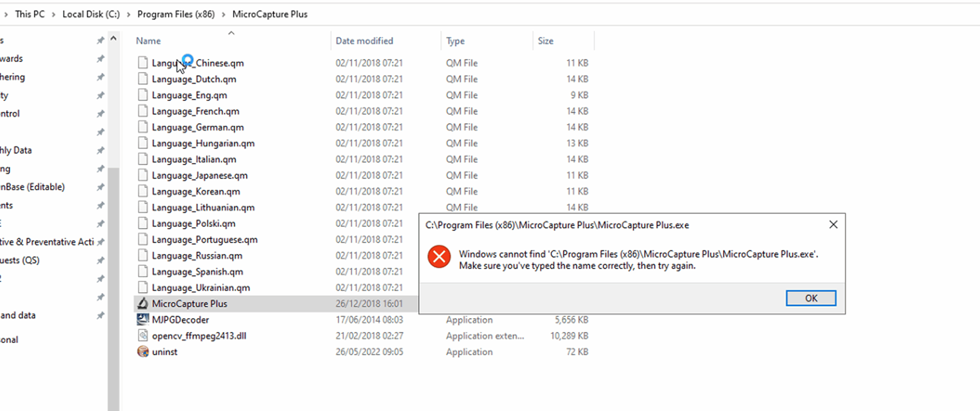Expand chevron after Program Files (x86)
The width and height of the screenshot is (980, 411).
click(224, 15)
